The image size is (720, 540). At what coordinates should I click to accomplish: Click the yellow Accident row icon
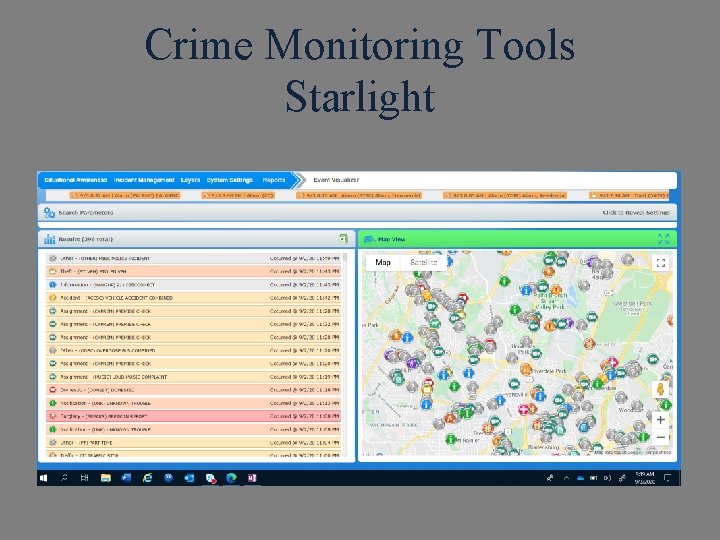pos(53,298)
